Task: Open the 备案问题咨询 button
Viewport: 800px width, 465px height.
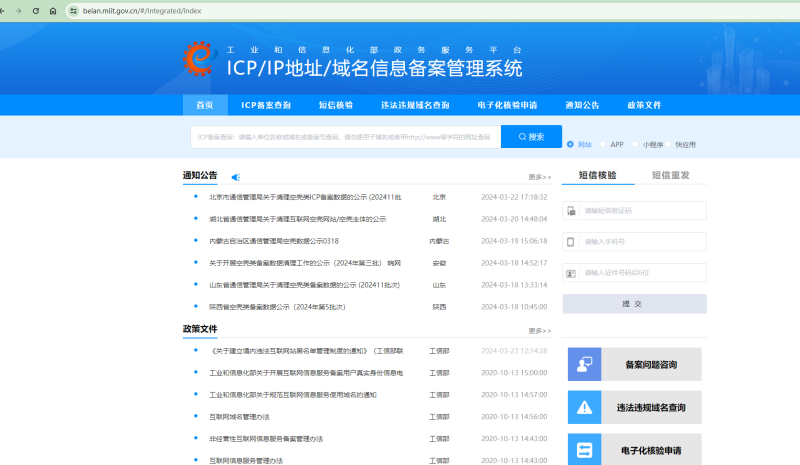Action: 635,364
